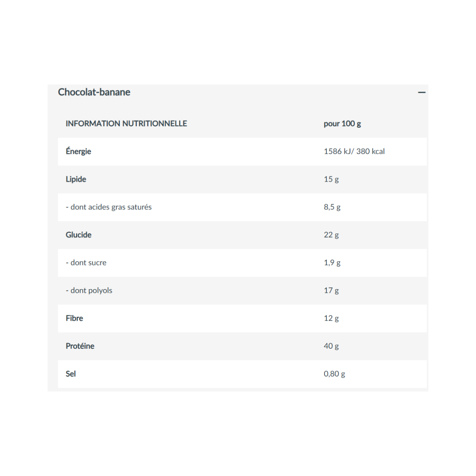The width and height of the screenshot is (476, 476).
Task: Select the dont sucre row label
Action: (x=86, y=263)
